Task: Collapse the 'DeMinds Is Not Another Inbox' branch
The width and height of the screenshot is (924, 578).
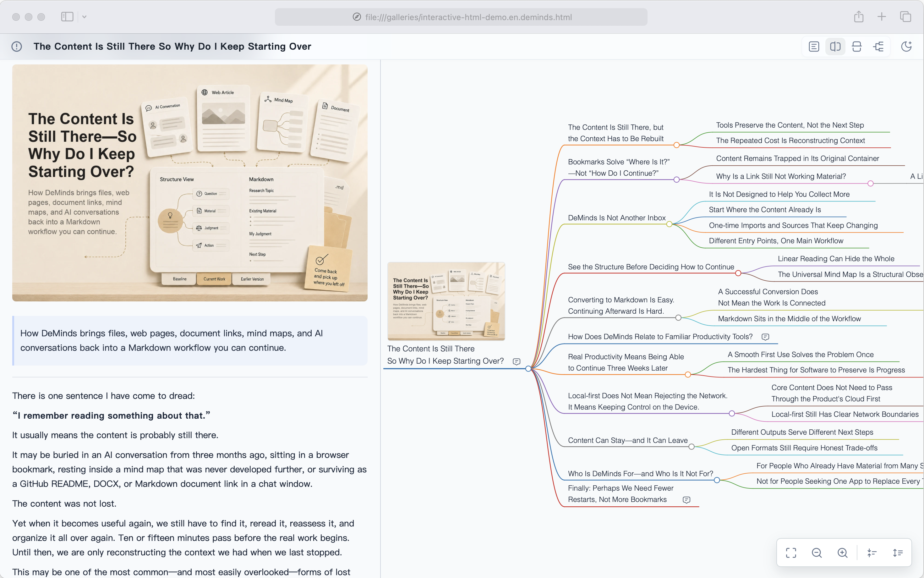Action: [669, 224]
